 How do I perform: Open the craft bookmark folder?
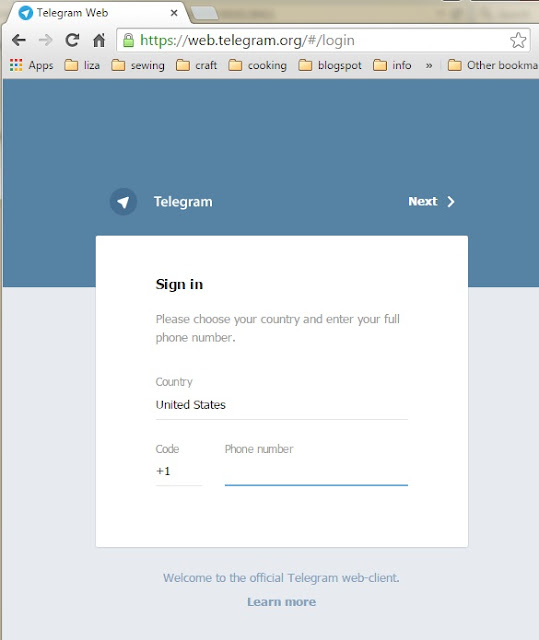coord(196,65)
